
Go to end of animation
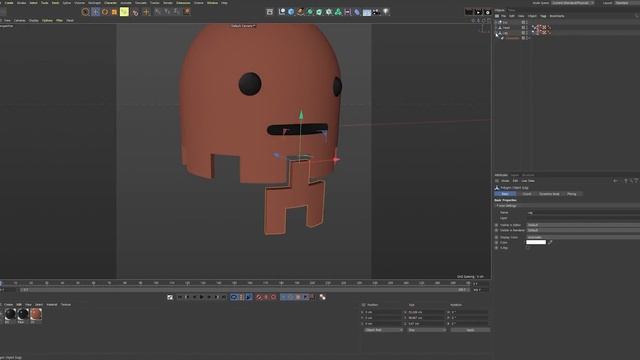pyautogui.click(x=224, y=297)
